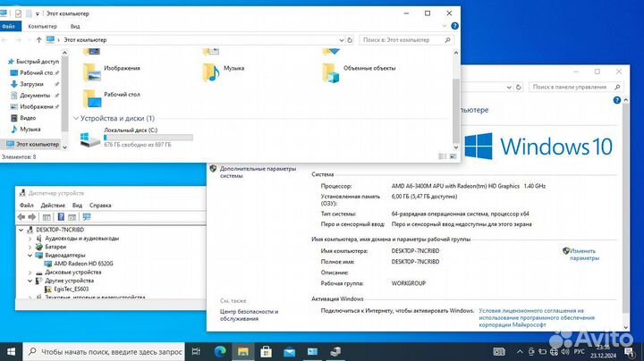Open the Mail app from taskbar
644x361 pixels.
289,351
